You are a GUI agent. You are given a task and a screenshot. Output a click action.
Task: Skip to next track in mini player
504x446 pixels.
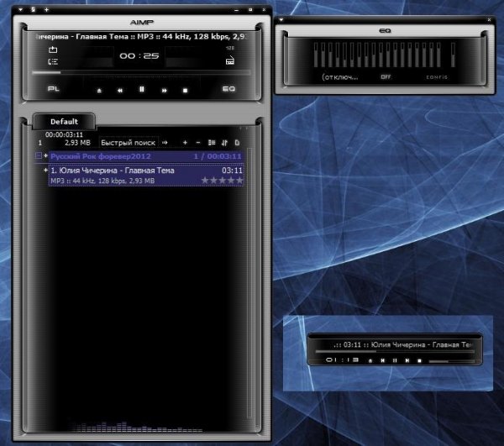coord(407,360)
